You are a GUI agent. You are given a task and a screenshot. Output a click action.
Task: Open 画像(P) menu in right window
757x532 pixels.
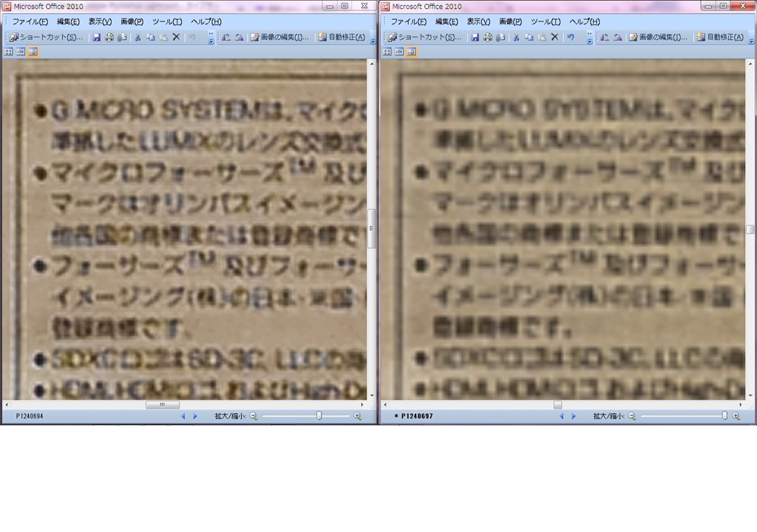[510, 21]
